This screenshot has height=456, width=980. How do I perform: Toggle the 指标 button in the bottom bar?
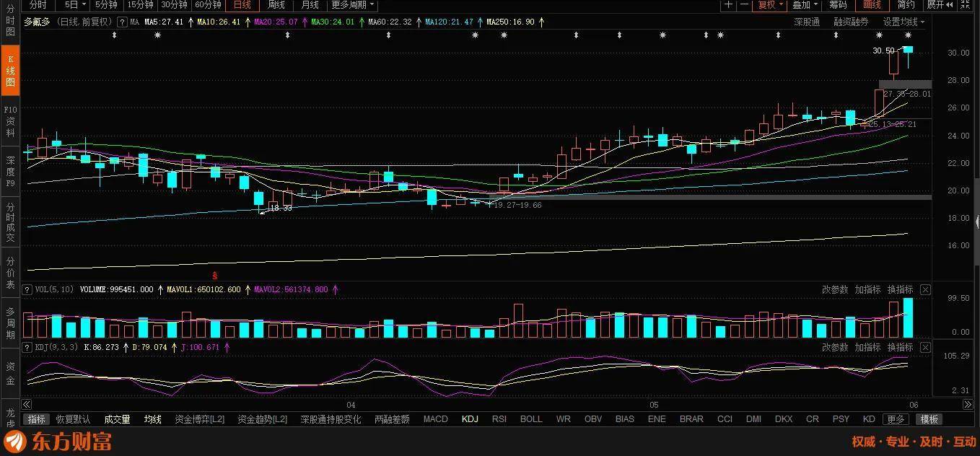36,419
